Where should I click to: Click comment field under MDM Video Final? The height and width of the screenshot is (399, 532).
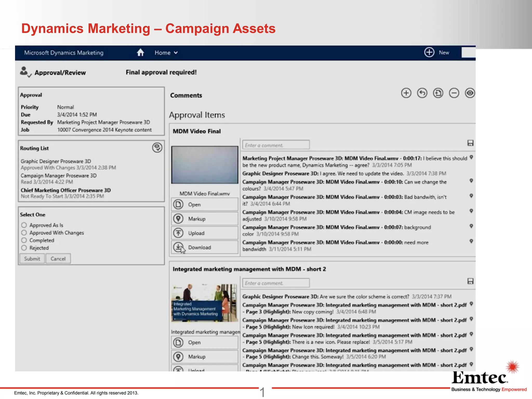[276, 145]
